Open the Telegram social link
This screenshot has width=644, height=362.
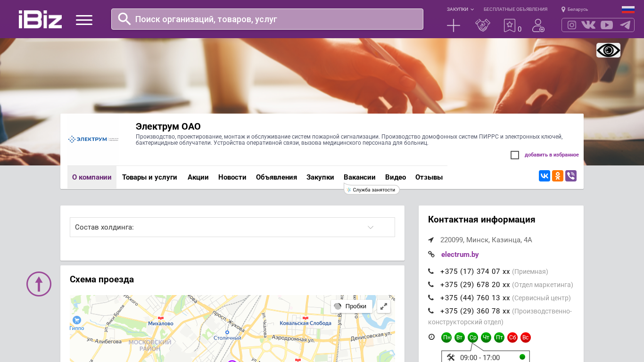pos(625,25)
